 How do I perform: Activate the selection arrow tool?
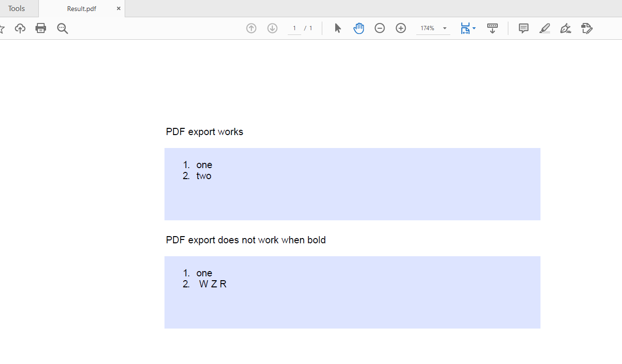(338, 28)
